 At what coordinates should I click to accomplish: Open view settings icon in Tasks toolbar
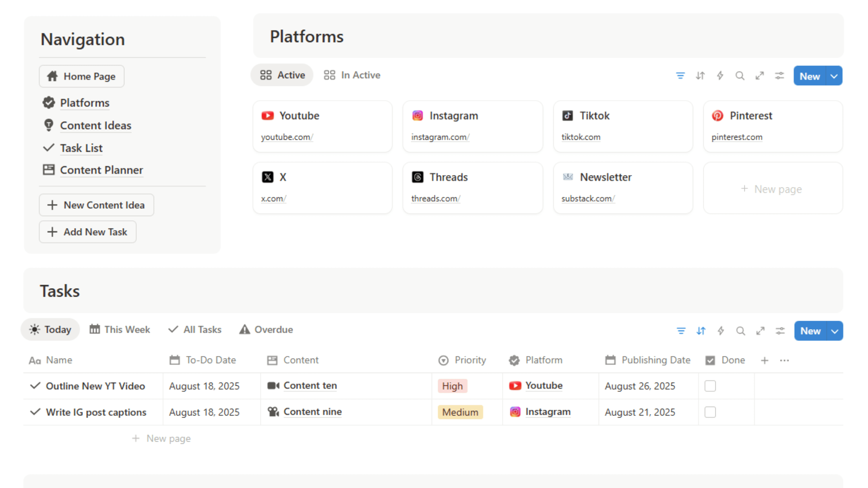[780, 331]
